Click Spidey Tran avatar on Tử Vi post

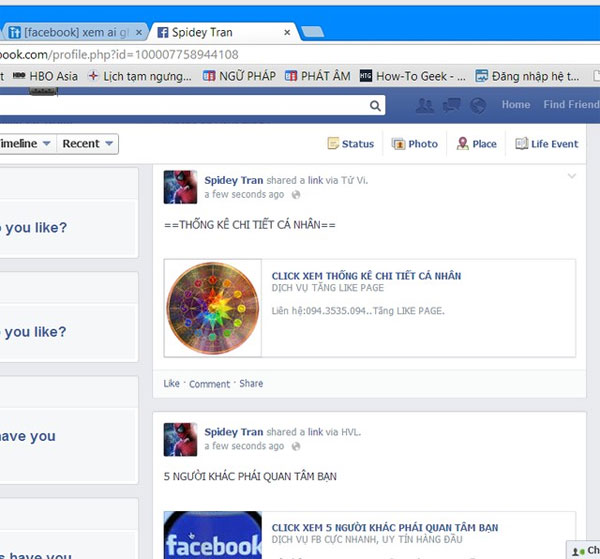click(x=180, y=187)
